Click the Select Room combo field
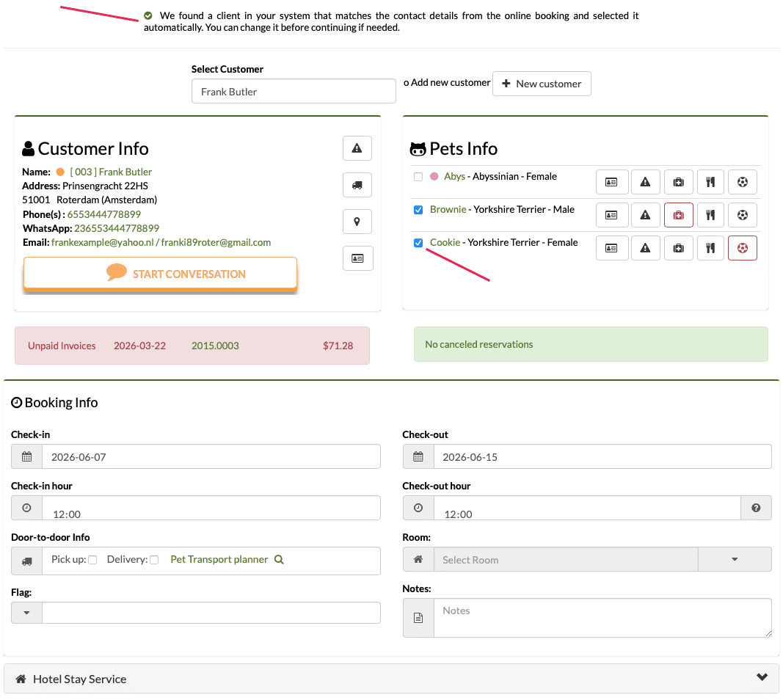 (566, 560)
